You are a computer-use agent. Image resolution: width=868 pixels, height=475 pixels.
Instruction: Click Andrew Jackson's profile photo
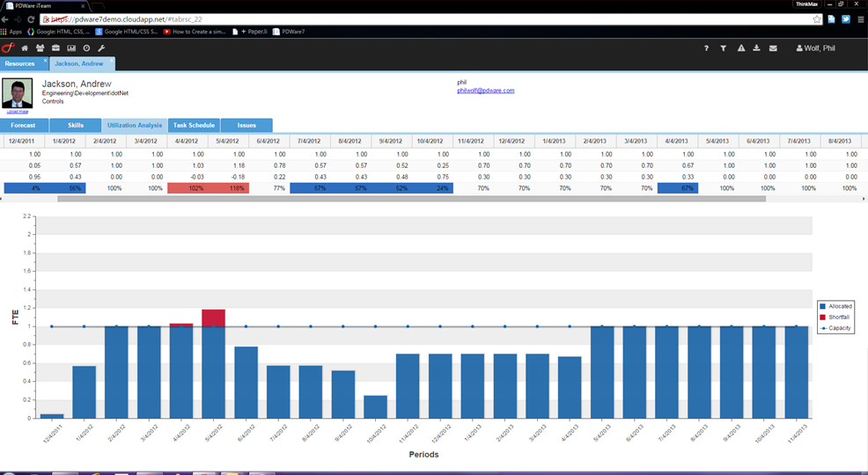[x=17, y=93]
